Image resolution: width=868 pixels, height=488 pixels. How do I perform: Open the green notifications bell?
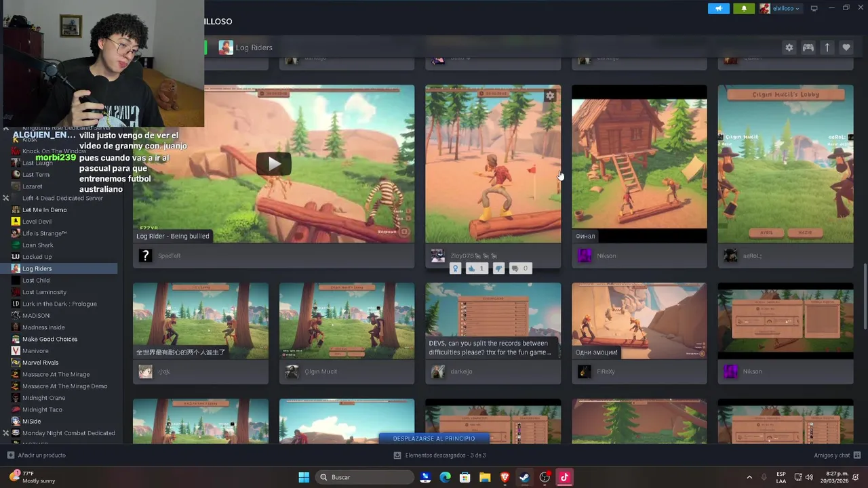pyautogui.click(x=743, y=9)
